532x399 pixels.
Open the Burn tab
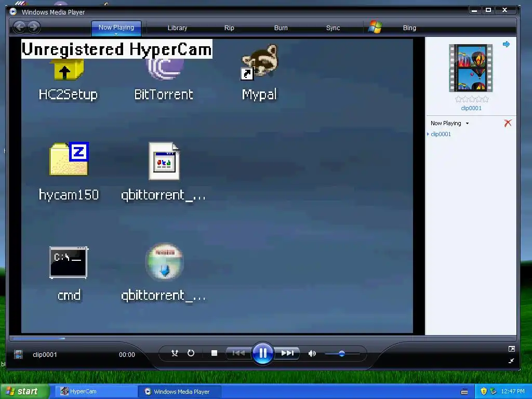click(x=281, y=28)
